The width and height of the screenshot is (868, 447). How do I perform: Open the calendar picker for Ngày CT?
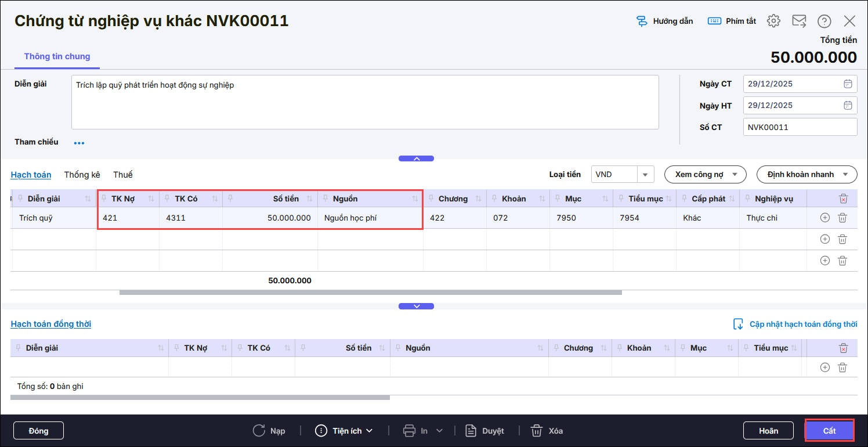[x=848, y=84]
